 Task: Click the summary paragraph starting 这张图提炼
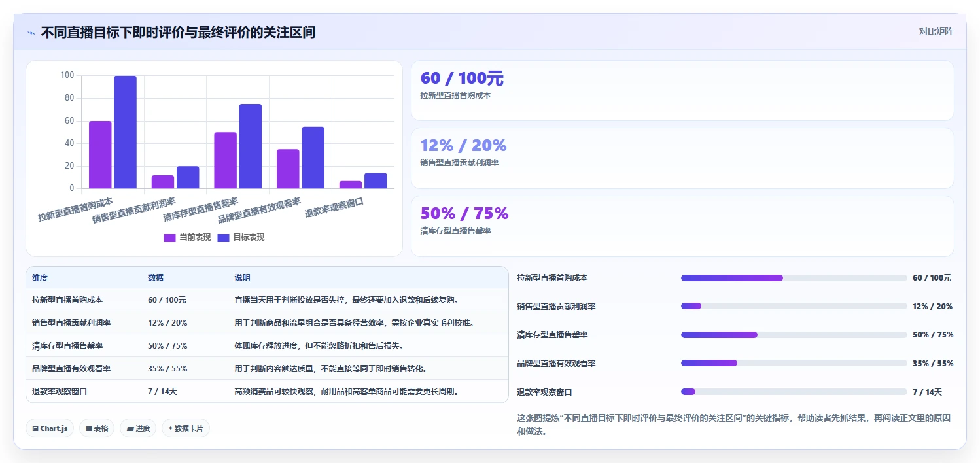pos(733,424)
